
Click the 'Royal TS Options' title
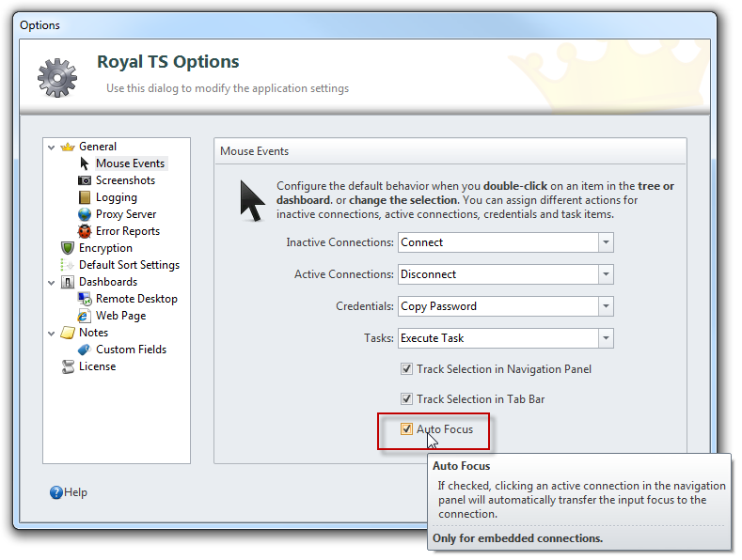[168, 62]
